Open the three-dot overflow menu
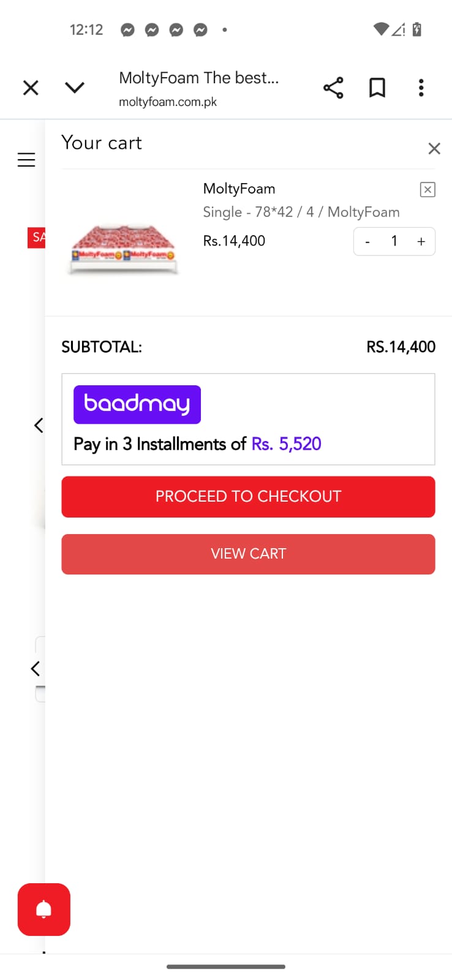This screenshot has height=980, width=452. 421,88
